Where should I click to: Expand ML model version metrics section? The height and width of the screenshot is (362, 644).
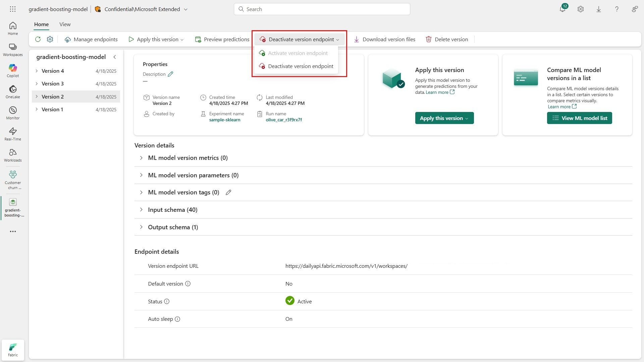click(141, 158)
